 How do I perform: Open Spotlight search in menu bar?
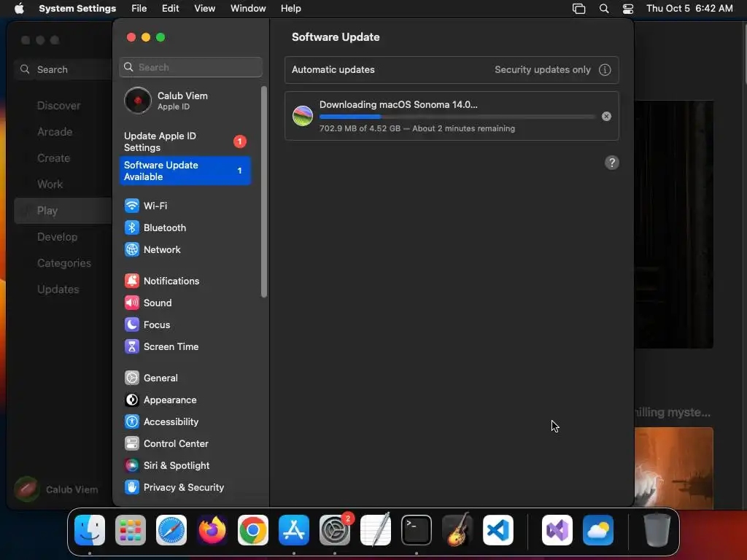604,9
